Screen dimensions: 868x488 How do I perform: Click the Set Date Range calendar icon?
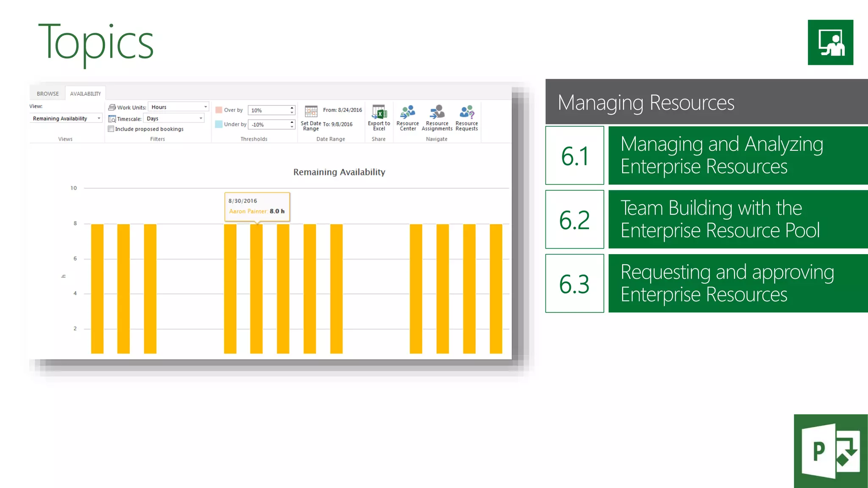coord(311,111)
